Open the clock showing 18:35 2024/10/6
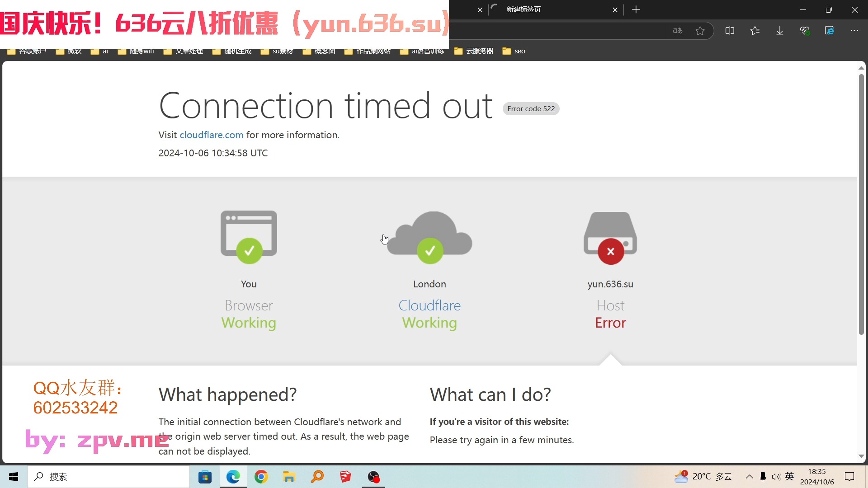Screen dimensions: 868x488 point(817,477)
